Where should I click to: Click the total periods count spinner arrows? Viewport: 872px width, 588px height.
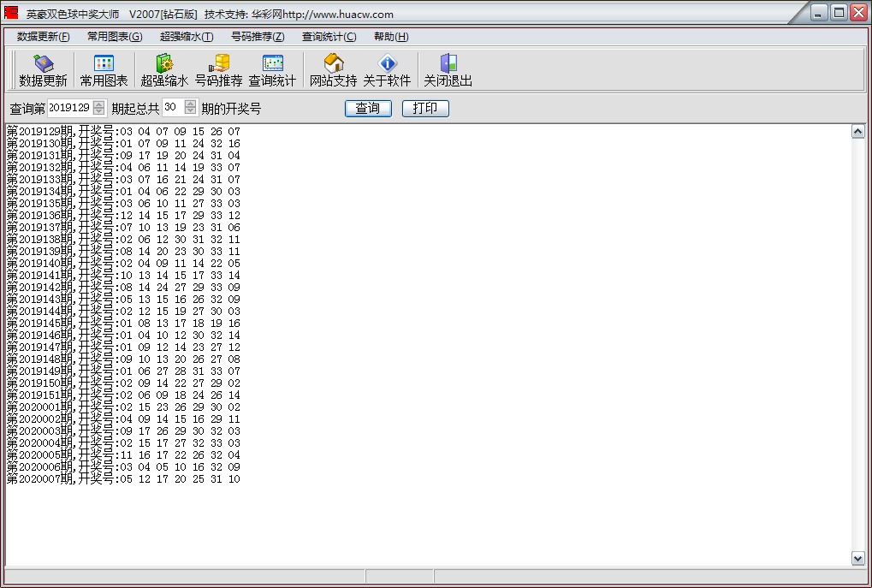pos(190,108)
